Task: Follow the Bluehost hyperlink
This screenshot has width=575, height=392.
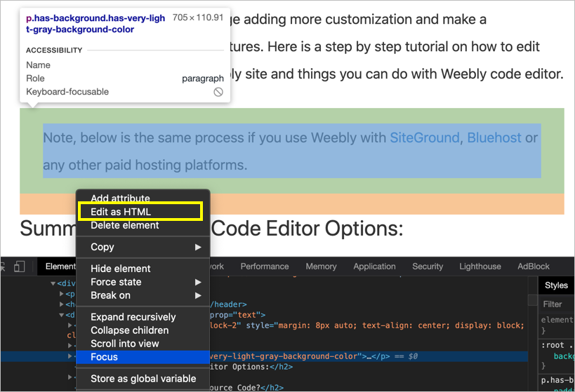Action: pyautogui.click(x=494, y=137)
